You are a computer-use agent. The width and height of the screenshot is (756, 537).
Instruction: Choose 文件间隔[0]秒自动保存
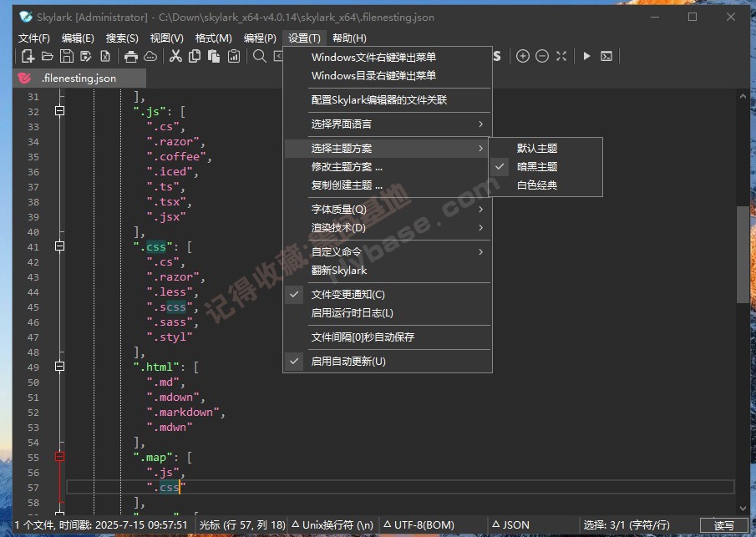[x=388, y=337]
